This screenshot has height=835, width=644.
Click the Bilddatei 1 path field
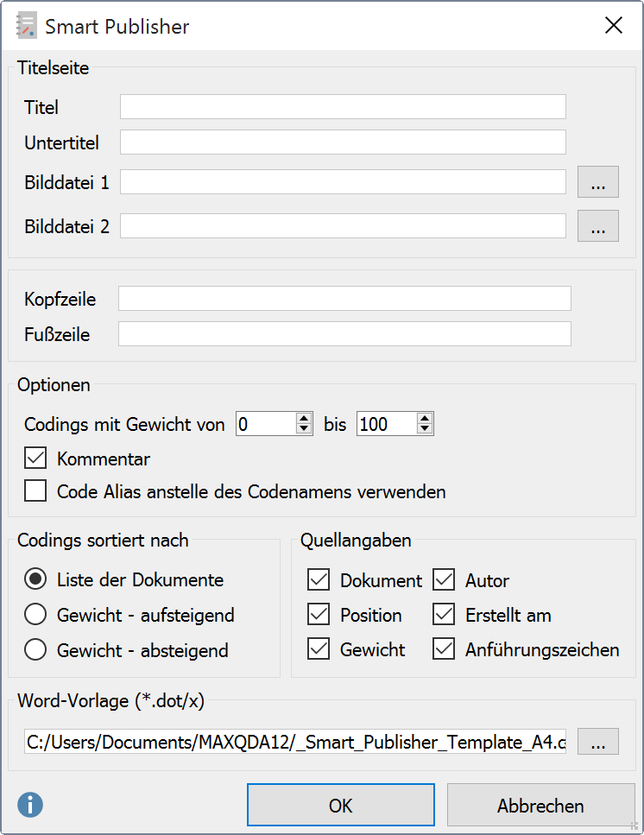coord(343,182)
